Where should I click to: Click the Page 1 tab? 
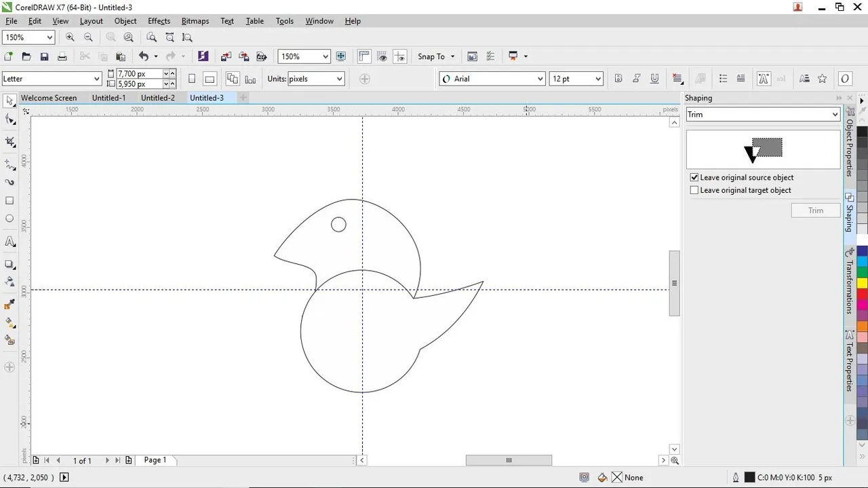click(x=155, y=460)
